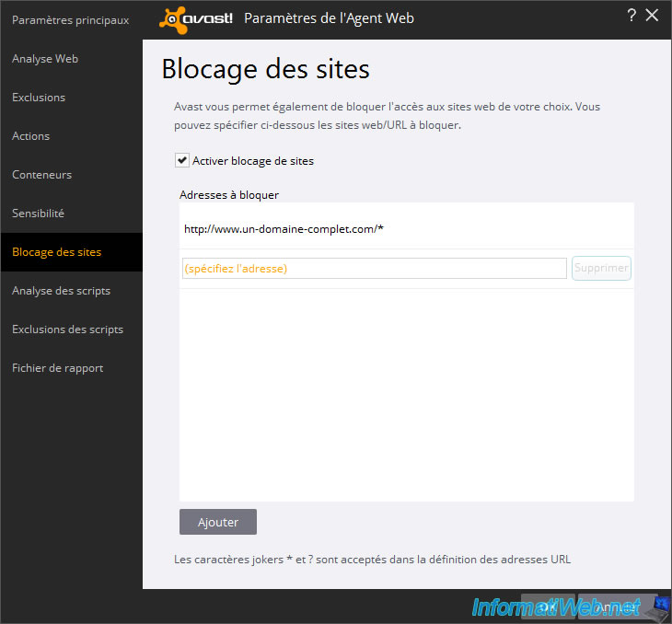Viewport: 672px width, 624px height.
Task: Open the 'Actions' settings page
Action: tap(31, 136)
